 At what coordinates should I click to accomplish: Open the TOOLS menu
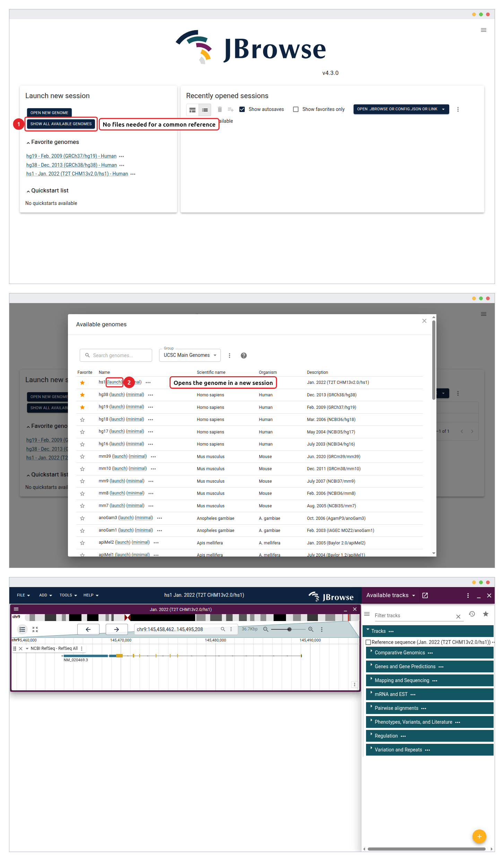tap(68, 595)
